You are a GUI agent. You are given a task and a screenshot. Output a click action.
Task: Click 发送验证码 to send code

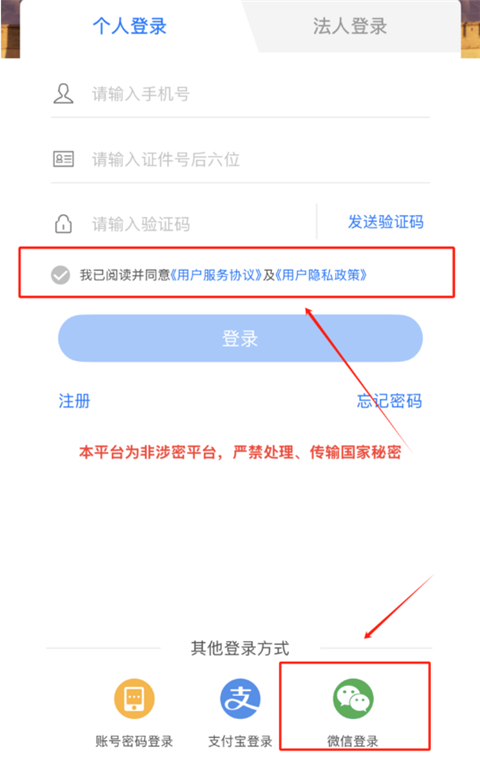pos(385,222)
